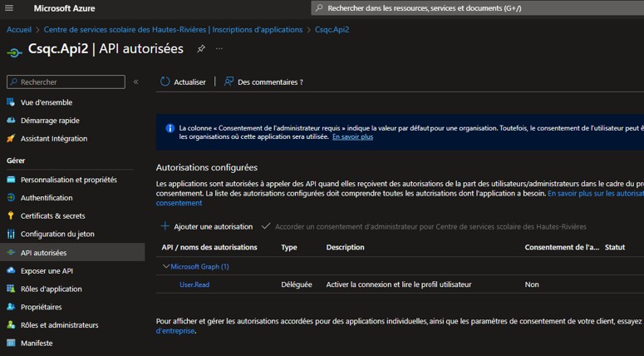The width and height of the screenshot is (644, 356).
Task: Open Configuration du jeton menu item
Action: tap(57, 234)
